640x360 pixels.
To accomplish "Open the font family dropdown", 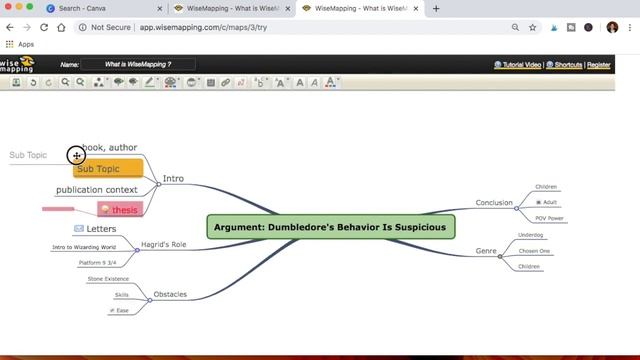I will (260, 82).
